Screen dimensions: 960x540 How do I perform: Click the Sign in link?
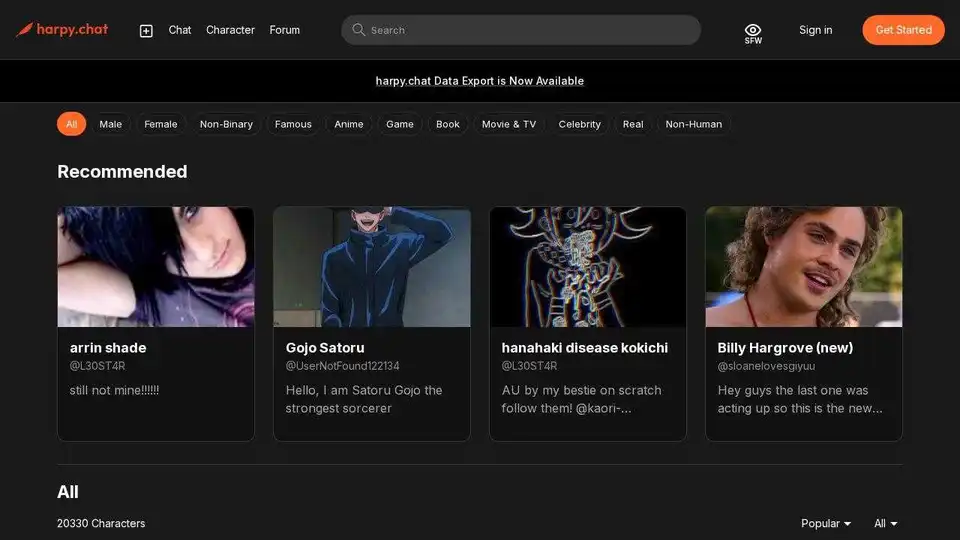[815, 30]
